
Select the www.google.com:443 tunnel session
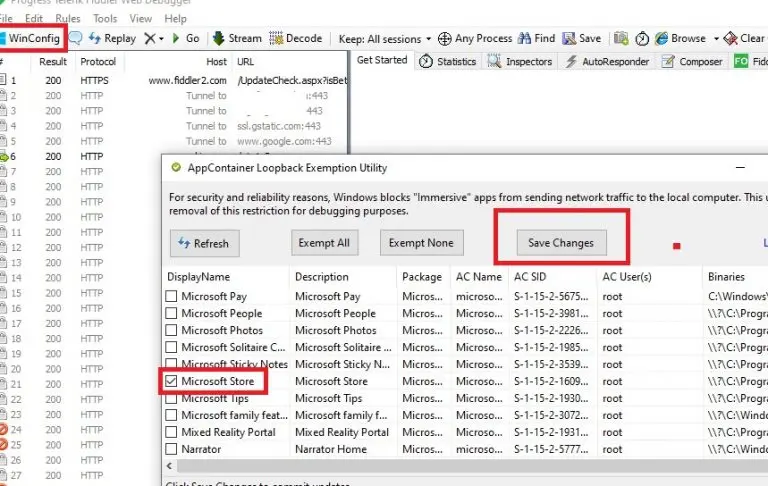click(x=173, y=141)
